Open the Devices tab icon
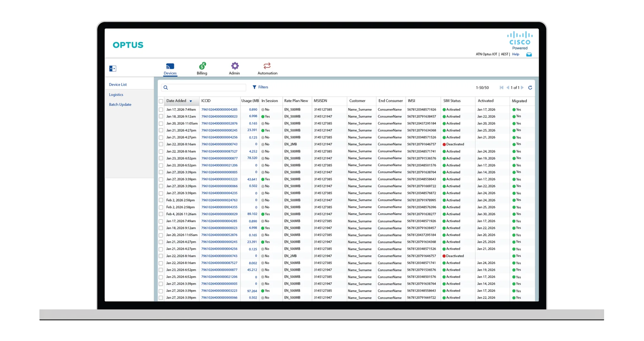This screenshot has width=644, height=341. [170, 66]
